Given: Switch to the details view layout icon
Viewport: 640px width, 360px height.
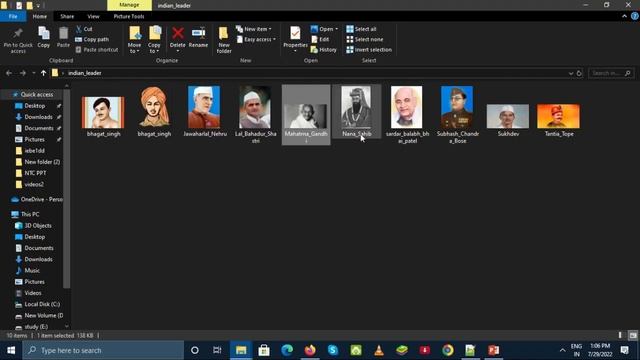Looking at the screenshot, I should (x=620, y=335).
